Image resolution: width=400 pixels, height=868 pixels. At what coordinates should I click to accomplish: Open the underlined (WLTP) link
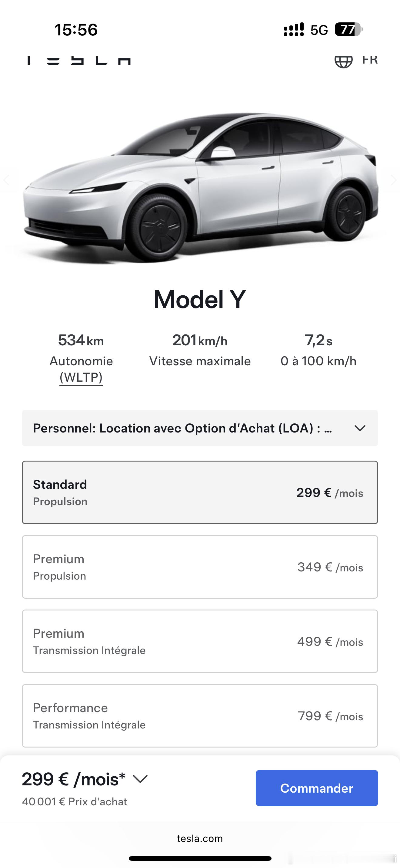pyautogui.click(x=81, y=377)
